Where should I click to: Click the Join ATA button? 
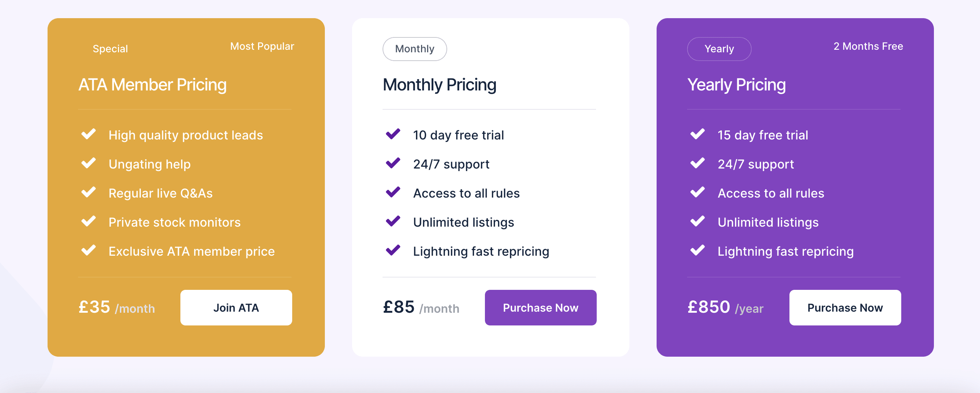(x=236, y=308)
